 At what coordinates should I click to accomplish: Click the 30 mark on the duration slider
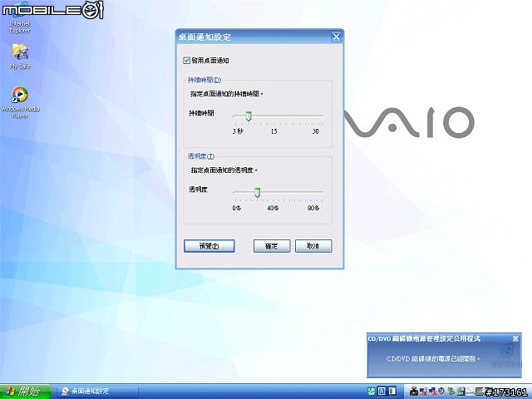click(x=315, y=131)
